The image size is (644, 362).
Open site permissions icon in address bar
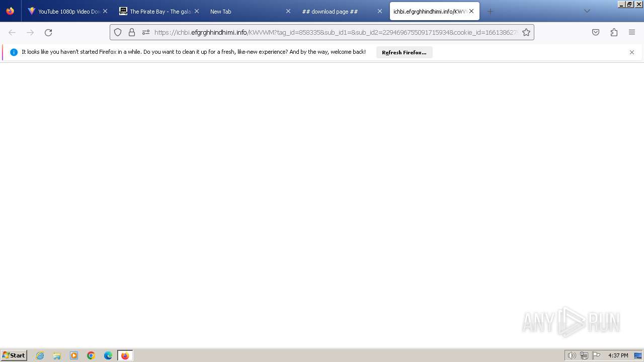pos(146,32)
